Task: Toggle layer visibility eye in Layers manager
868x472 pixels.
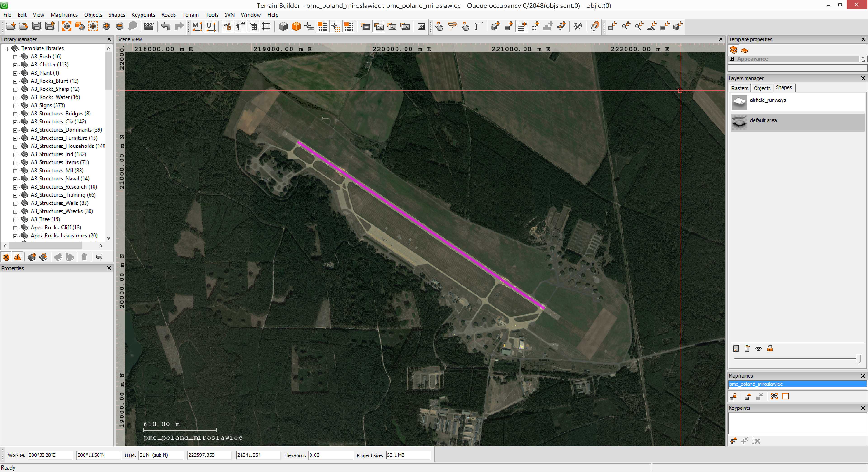Action: (x=758, y=349)
